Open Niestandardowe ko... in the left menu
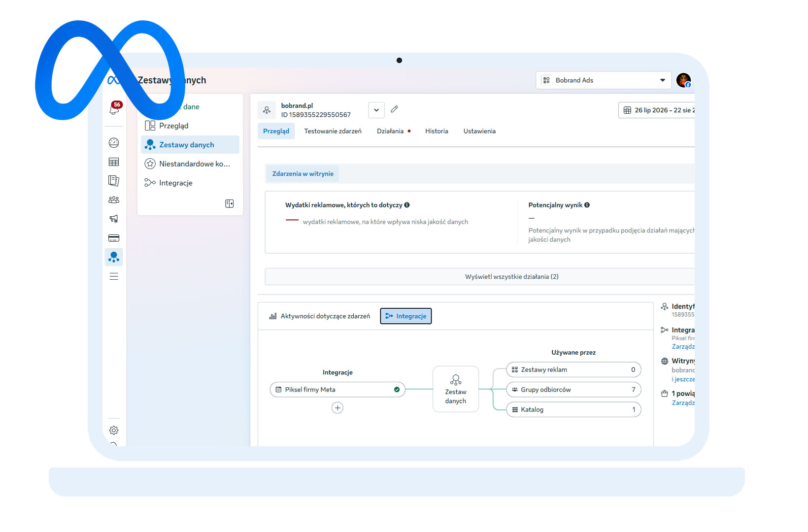Screen dimensions: 808x532 click(x=190, y=164)
